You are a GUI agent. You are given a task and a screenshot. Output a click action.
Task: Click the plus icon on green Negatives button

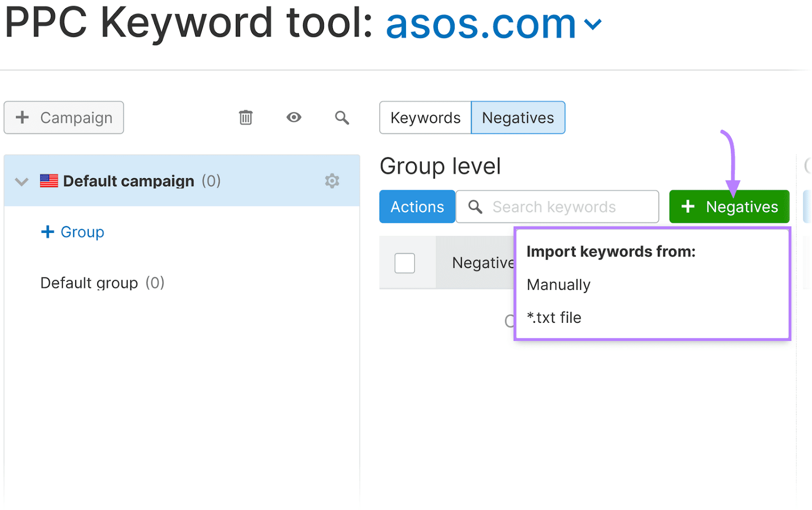click(688, 207)
